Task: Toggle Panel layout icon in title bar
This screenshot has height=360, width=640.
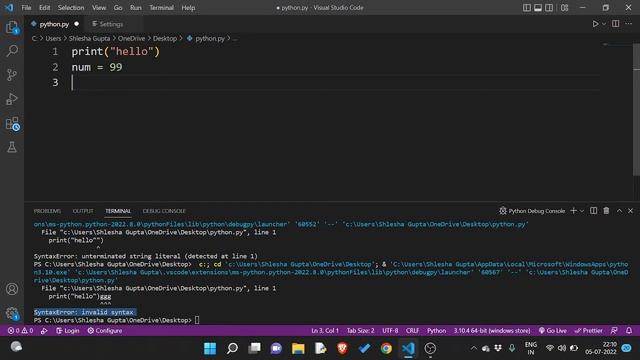Action: 538,8
